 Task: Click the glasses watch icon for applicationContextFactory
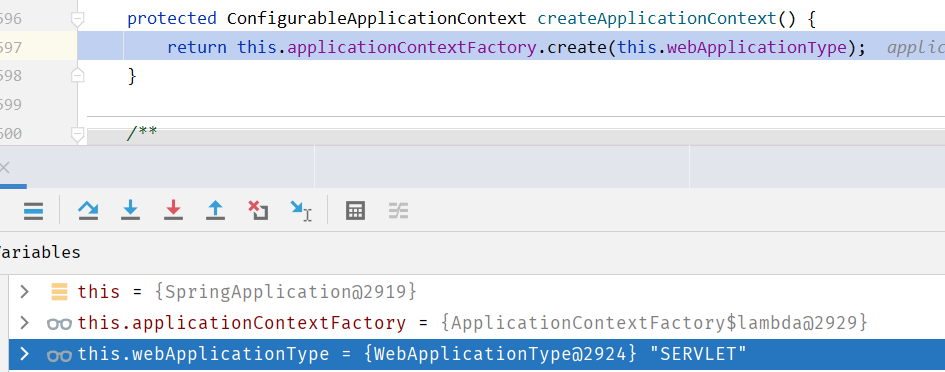59,324
